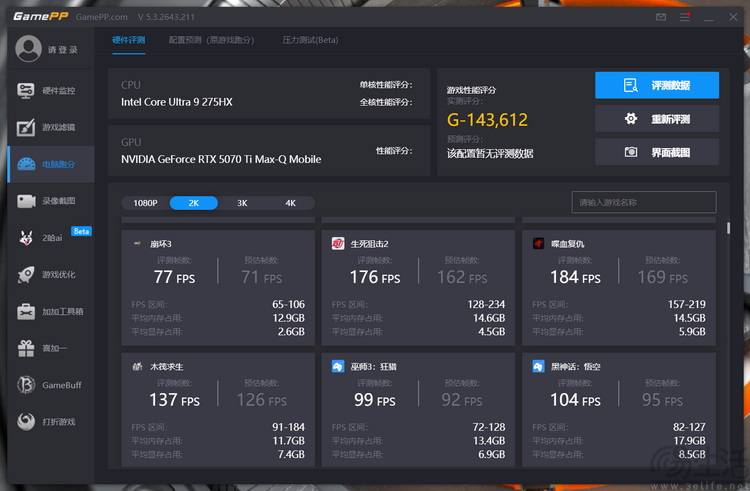Click the 黑神话:悟空 game icon
750x491 pixels.
click(539, 367)
